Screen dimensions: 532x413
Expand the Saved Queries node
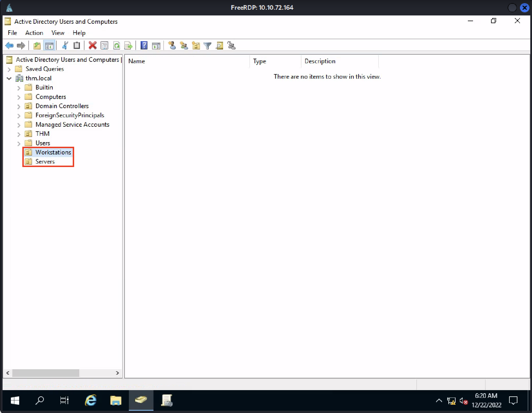(x=9, y=69)
